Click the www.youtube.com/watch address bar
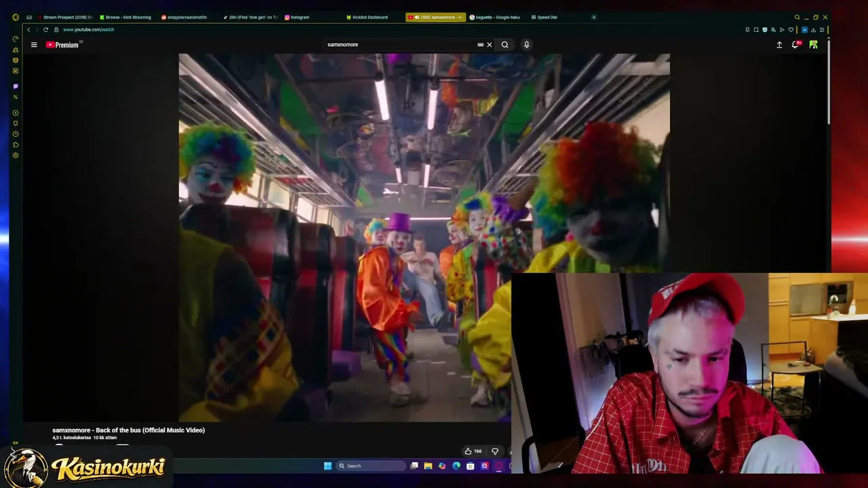The width and height of the screenshot is (868, 488). [89, 30]
